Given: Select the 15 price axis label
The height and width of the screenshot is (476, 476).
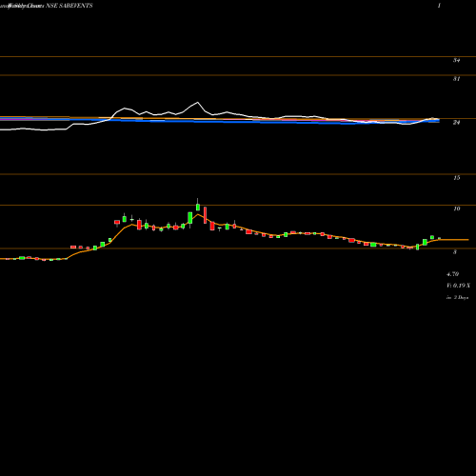Looking at the screenshot, I should (456, 178).
